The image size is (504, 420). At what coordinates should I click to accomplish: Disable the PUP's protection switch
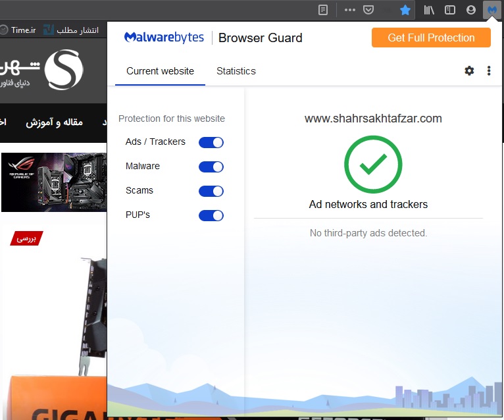pyautogui.click(x=211, y=215)
